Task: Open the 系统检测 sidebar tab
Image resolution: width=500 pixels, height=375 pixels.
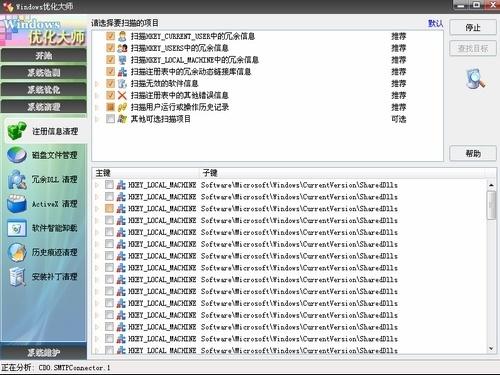Action: (x=44, y=72)
